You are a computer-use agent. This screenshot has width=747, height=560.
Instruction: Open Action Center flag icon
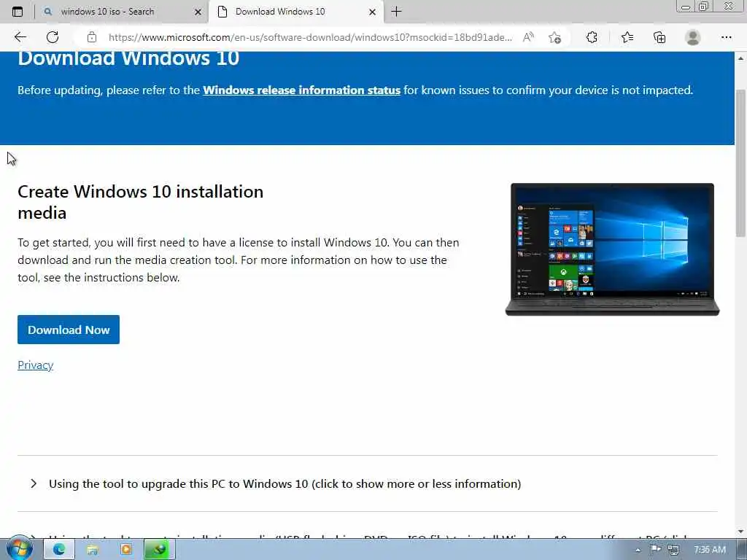(656, 550)
